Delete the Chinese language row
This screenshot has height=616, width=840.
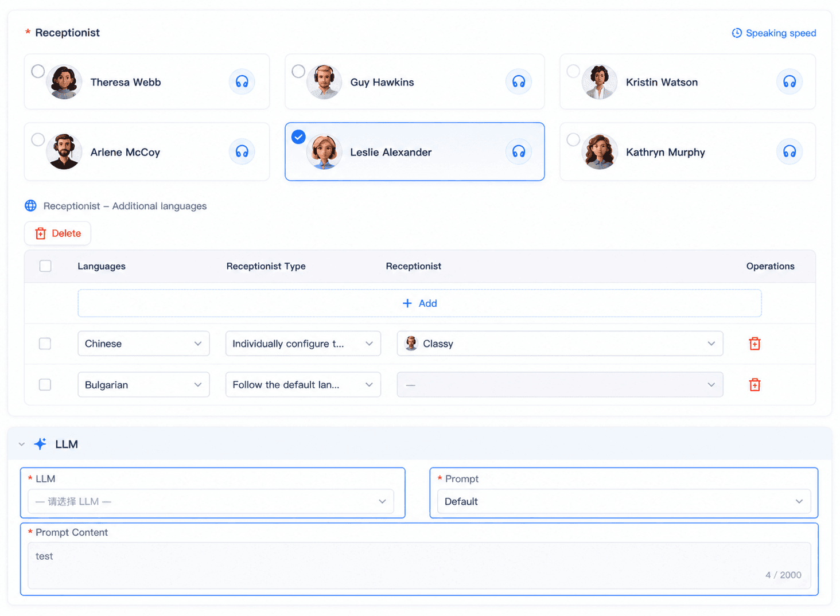coord(755,344)
